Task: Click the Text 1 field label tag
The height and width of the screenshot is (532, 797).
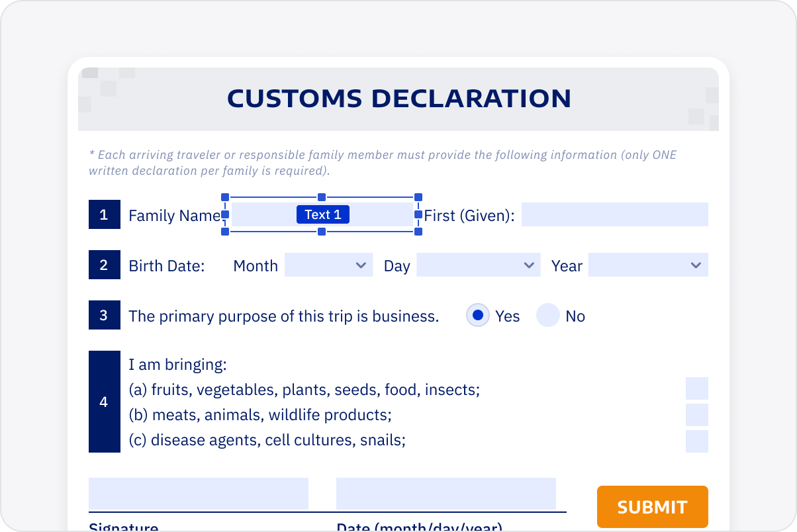Action: point(323,214)
